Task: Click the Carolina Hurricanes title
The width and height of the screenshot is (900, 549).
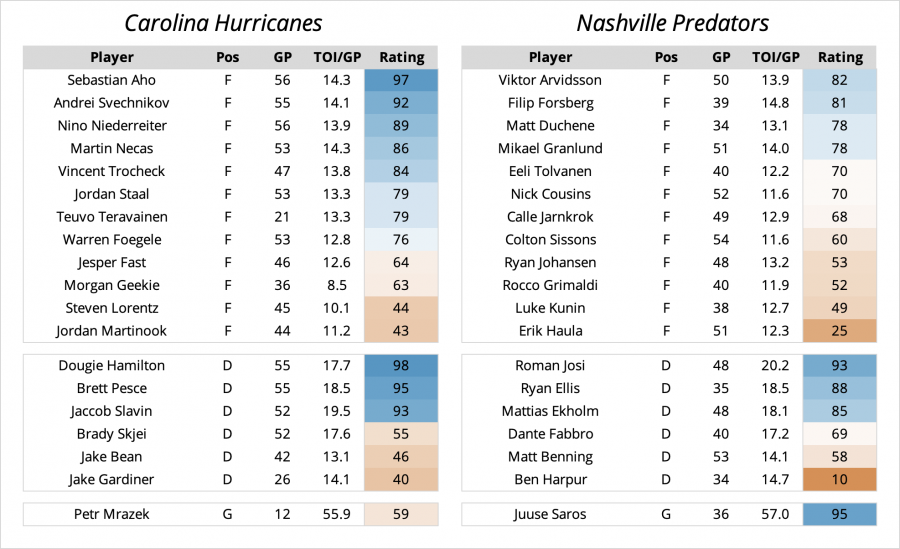Action: tap(224, 23)
